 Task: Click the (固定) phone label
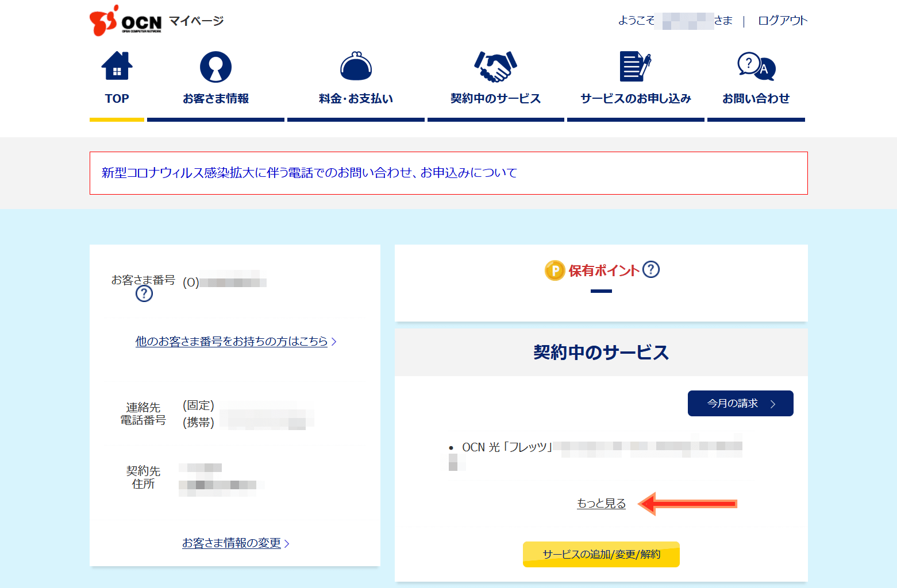click(198, 405)
